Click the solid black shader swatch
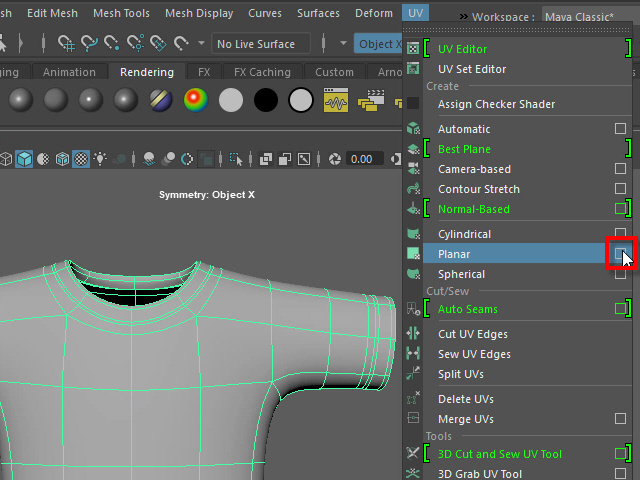The width and height of the screenshot is (640, 480). pyautogui.click(x=265, y=101)
